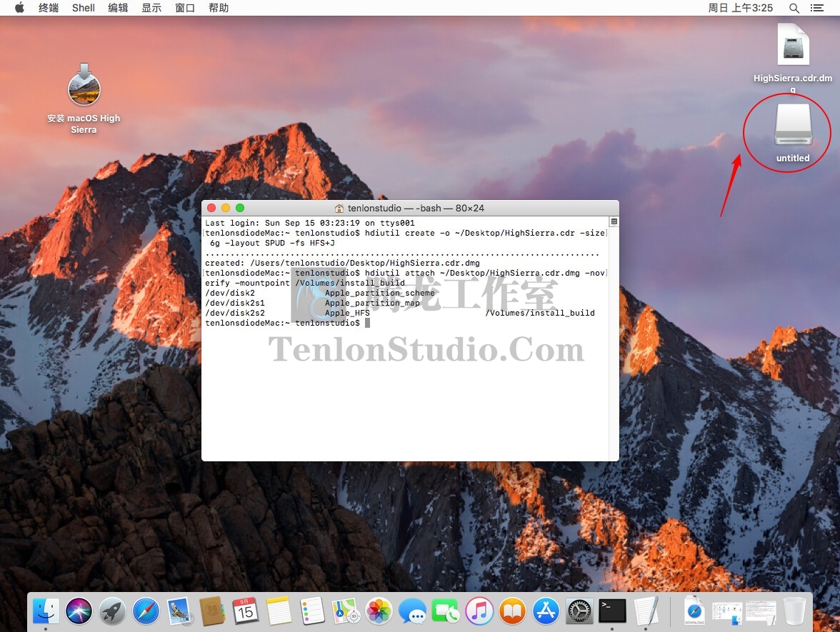Open the iTunes music note icon
The height and width of the screenshot is (632, 840).
[x=479, y=611]
